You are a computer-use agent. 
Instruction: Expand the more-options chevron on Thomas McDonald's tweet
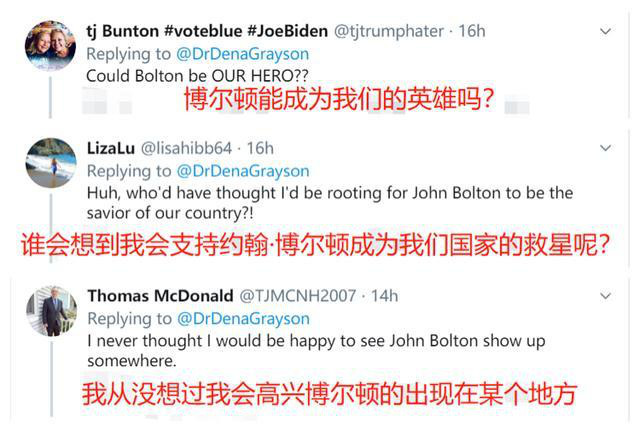(x=605, y=296)
